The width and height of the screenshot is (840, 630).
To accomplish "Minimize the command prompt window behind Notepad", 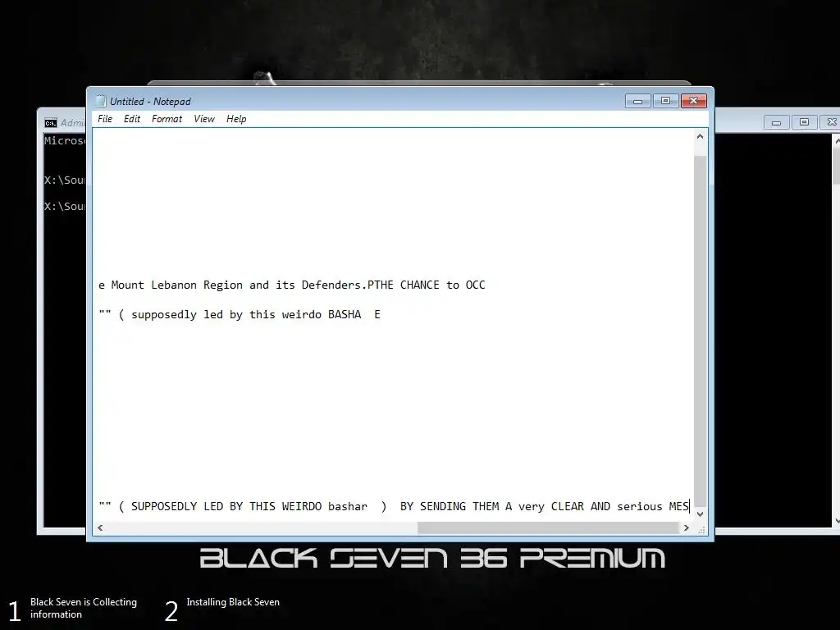I will (776, 122).
